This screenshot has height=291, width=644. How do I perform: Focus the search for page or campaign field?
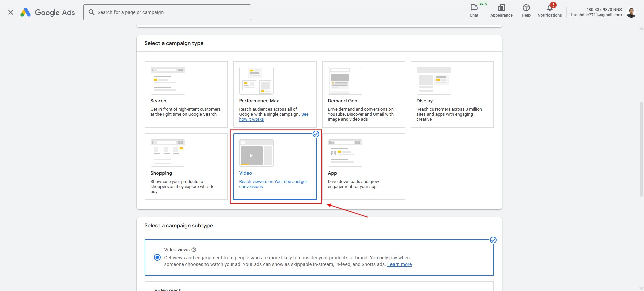(171, 12)
